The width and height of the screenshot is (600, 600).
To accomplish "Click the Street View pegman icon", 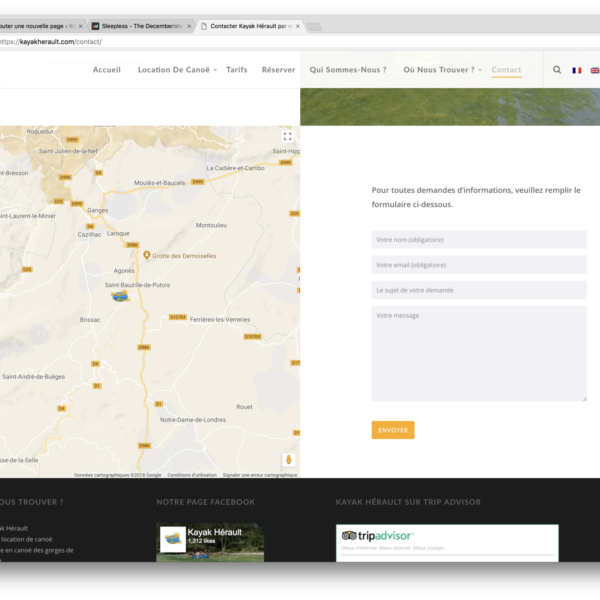I will point(288,459).
